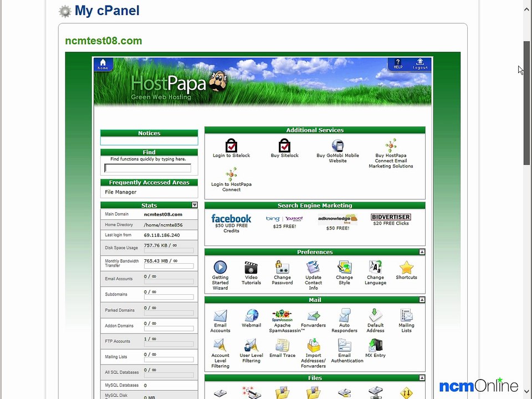Click the Addon Domains row in Stats
This screenshot has height=399, width=532.
tap(149, 326)
